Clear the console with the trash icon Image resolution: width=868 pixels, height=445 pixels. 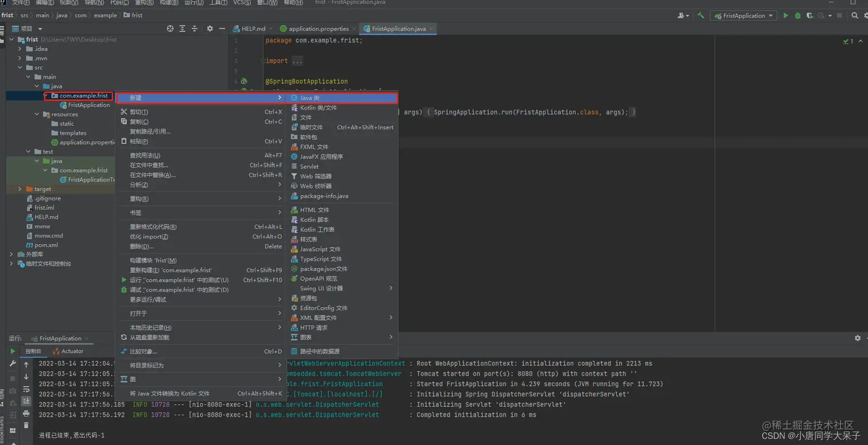[26, 426]
